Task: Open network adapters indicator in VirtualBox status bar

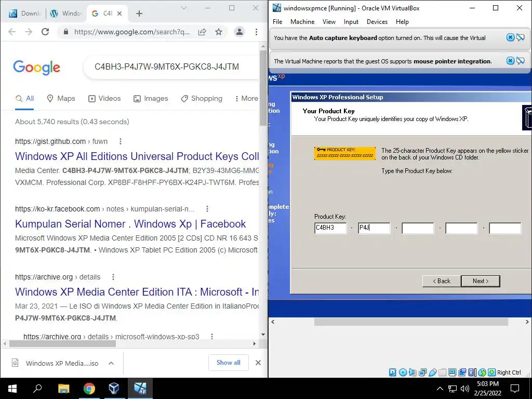Action: point(423,372)
